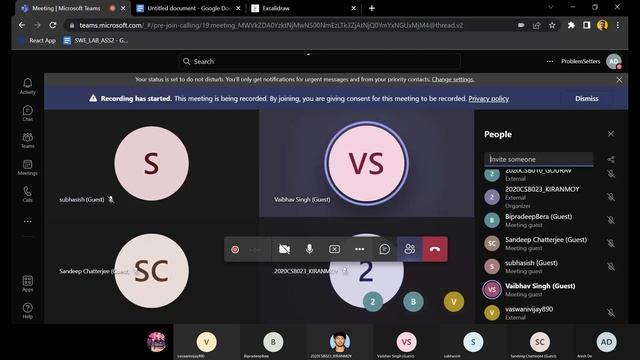This screenshot has width=640, height=360.
Task: Select Sandeep Chatterjee (Guest) in People list
Action: click(x=550, y=243)
